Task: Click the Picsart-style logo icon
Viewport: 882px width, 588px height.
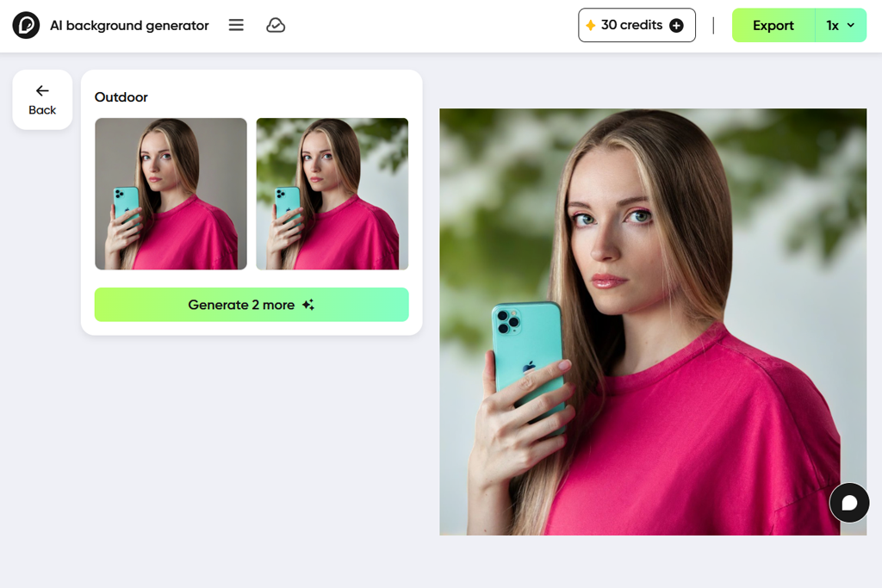Action: 26,25
